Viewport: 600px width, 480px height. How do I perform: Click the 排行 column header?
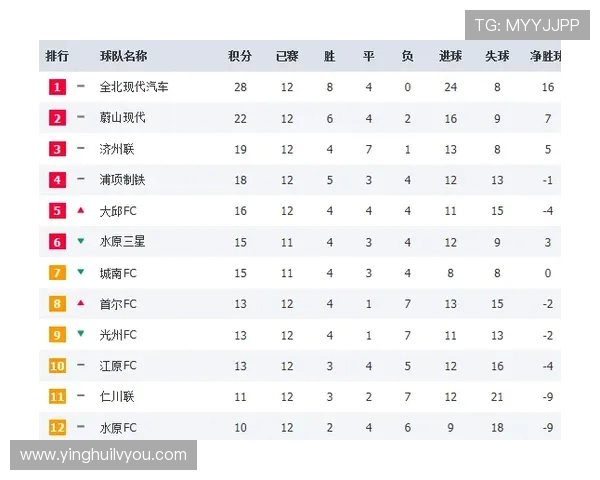pos(57,56)
